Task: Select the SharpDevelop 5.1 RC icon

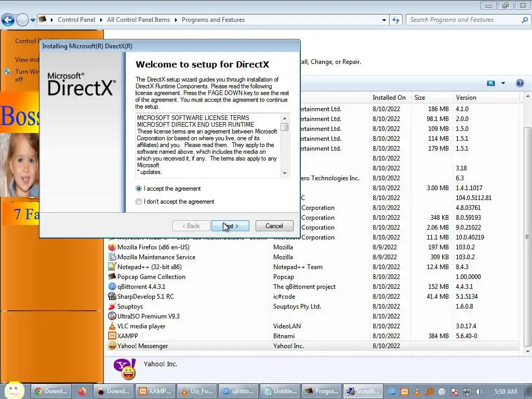Action: 112,296
